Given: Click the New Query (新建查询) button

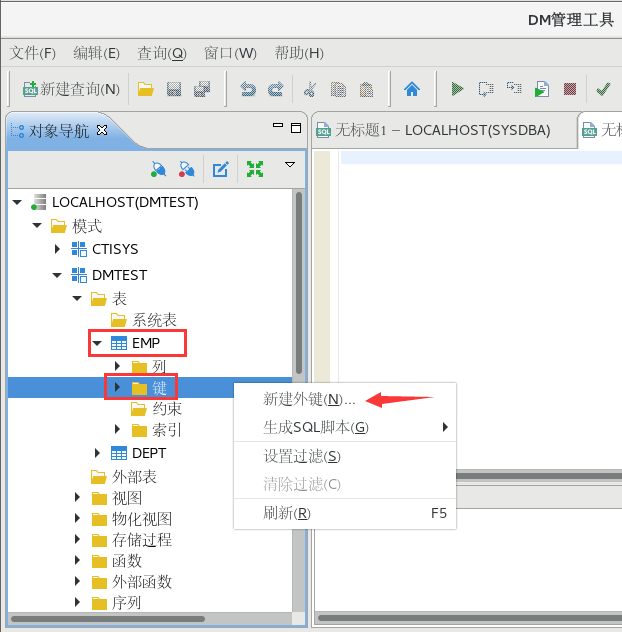Looking at the screenshot, I should (71, 89).
